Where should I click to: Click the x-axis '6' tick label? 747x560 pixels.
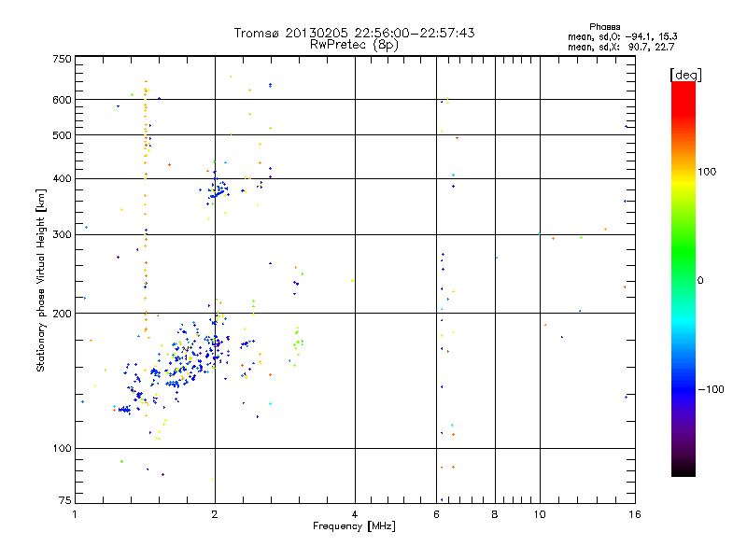coord(436,514)
